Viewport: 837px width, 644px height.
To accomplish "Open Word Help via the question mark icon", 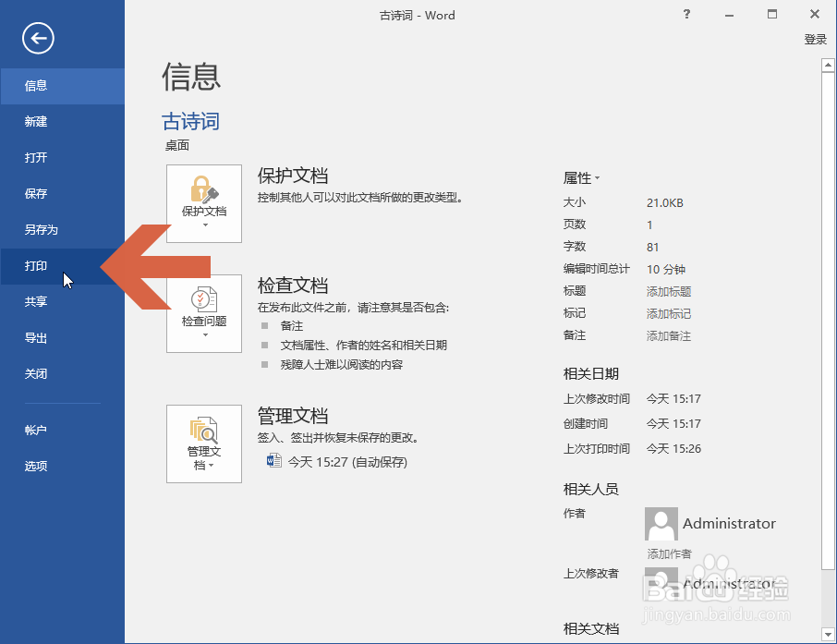I will pos(685,15).
